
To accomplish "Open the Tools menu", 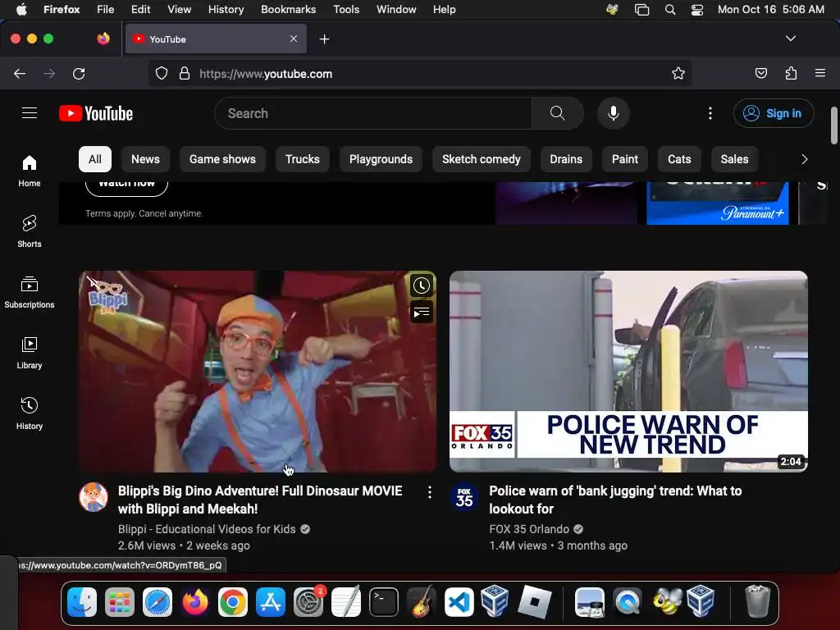I will (x=346, y=9).
